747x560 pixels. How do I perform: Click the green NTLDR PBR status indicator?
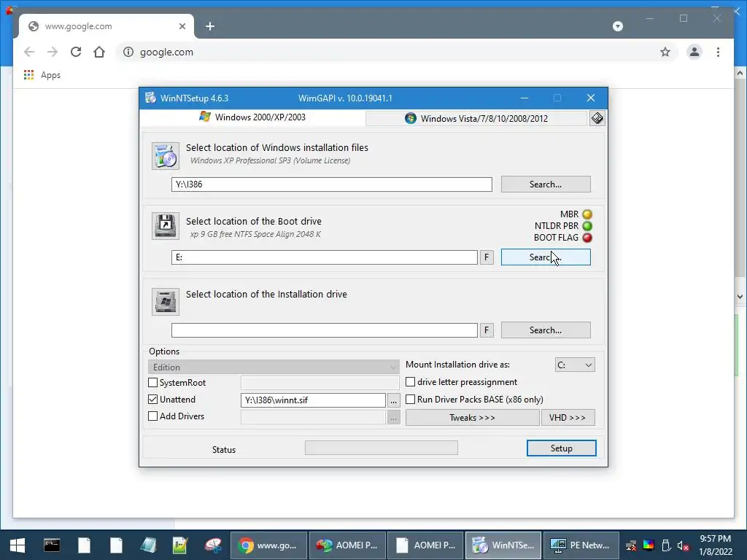pos(587,226)
